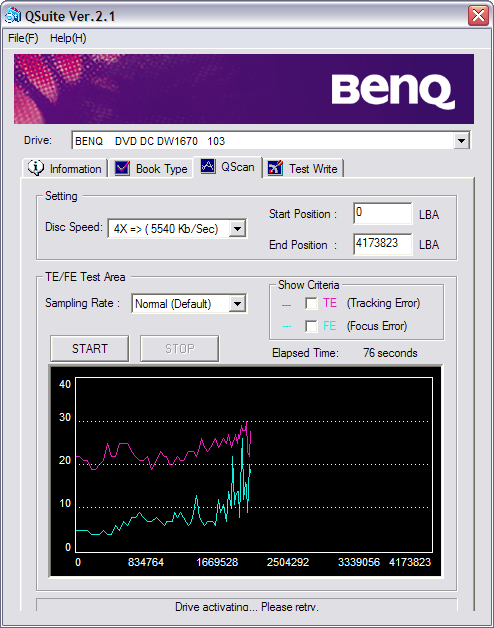This screenshot has height=628, width=494.
Task: Click the Sampling Rate label
Action: pyautogui.click(x=83, y=303)
